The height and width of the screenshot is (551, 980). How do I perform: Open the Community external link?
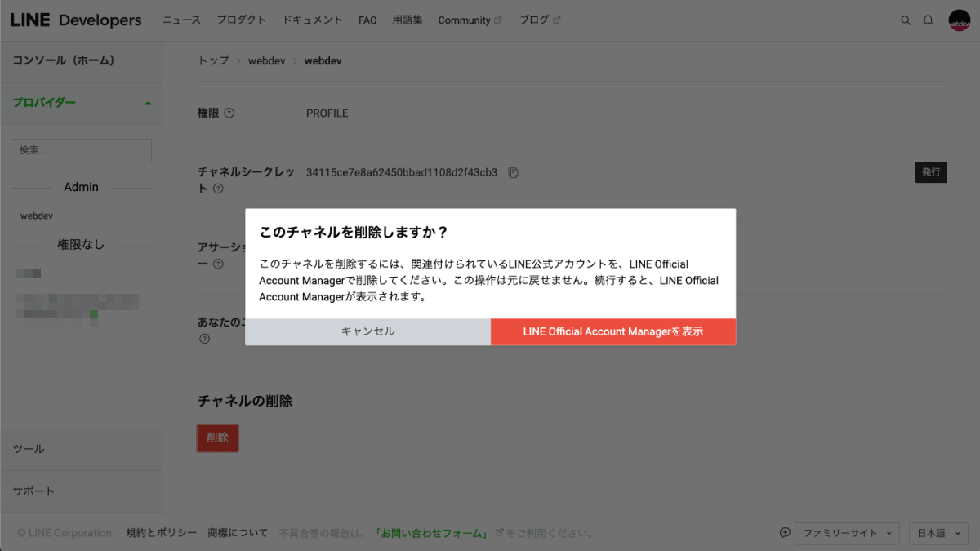pos(470,20)
